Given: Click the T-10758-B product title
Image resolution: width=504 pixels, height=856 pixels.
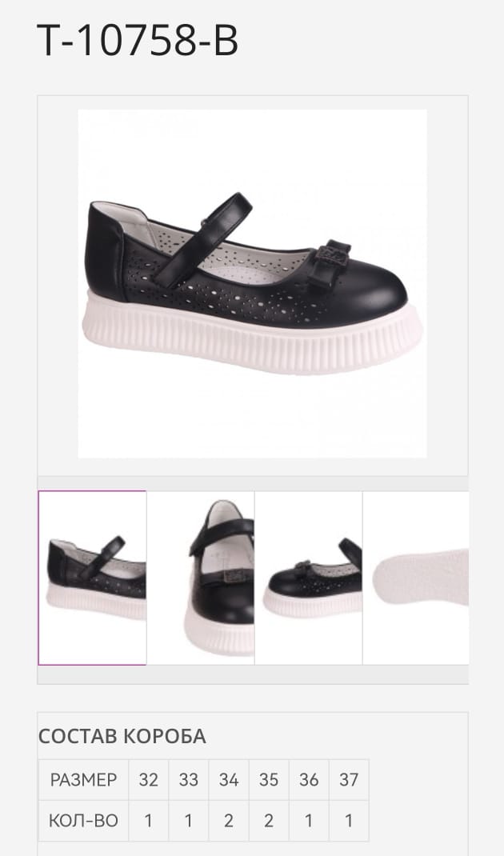Looking at the screenshot, I should tap(137, 42).
